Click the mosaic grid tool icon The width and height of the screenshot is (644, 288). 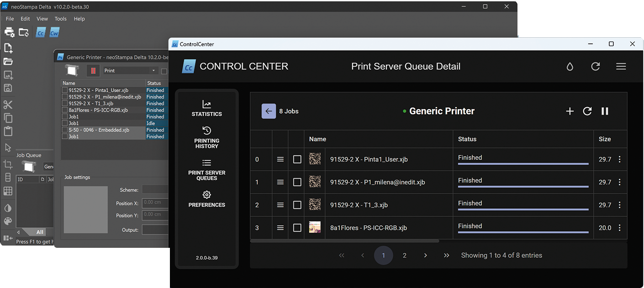coord(8,191)
